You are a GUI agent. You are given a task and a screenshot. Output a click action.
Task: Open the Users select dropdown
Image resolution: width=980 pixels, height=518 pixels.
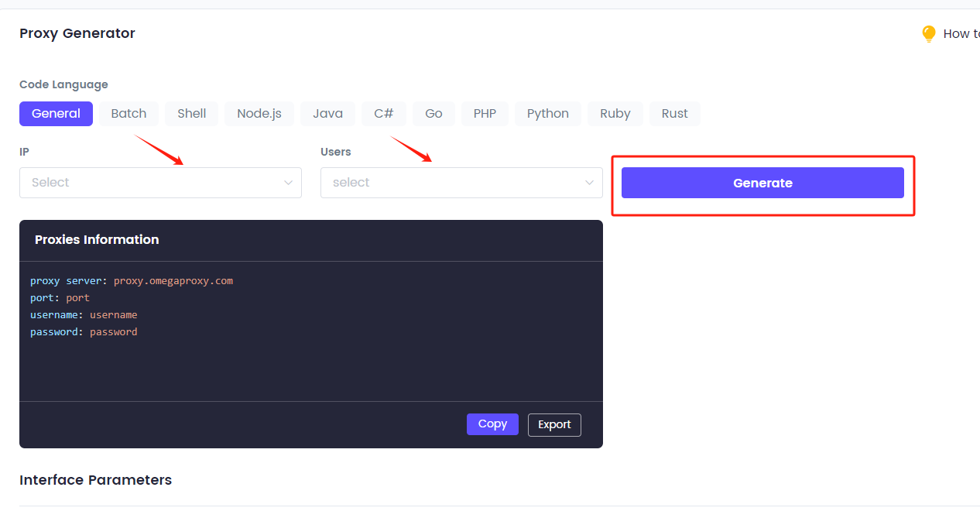pos(461,183)
